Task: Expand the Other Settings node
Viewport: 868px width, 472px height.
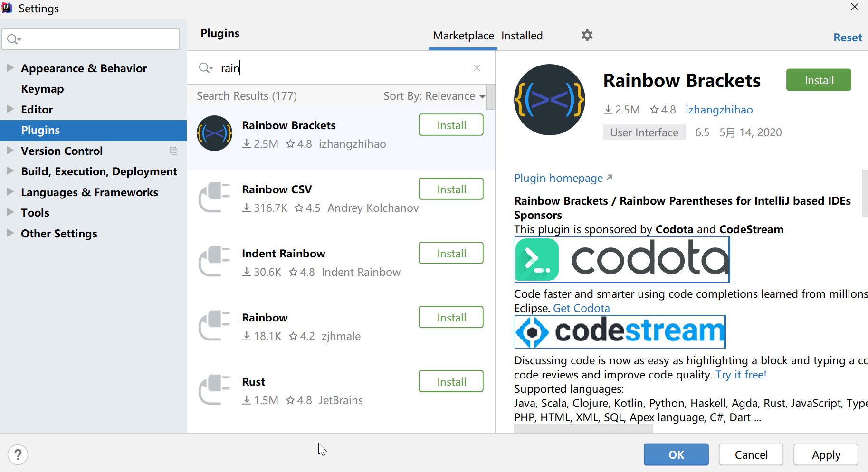Action: point(10,233)
